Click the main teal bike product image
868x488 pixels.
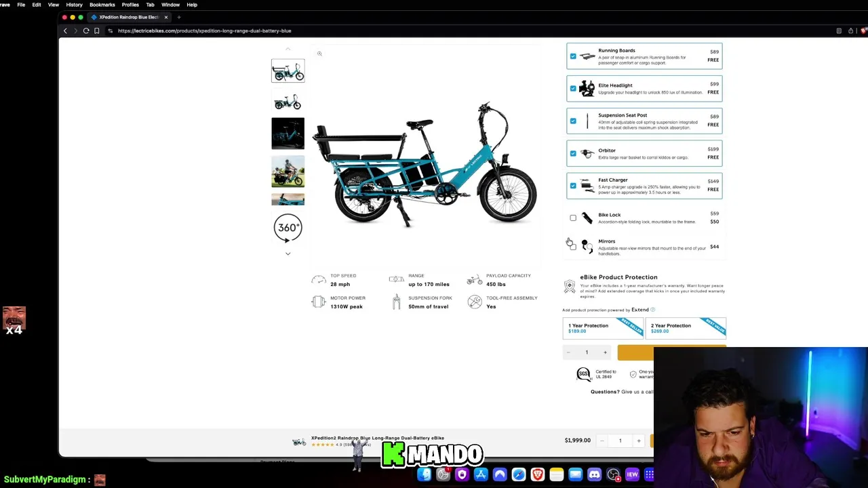click(424, 166)
